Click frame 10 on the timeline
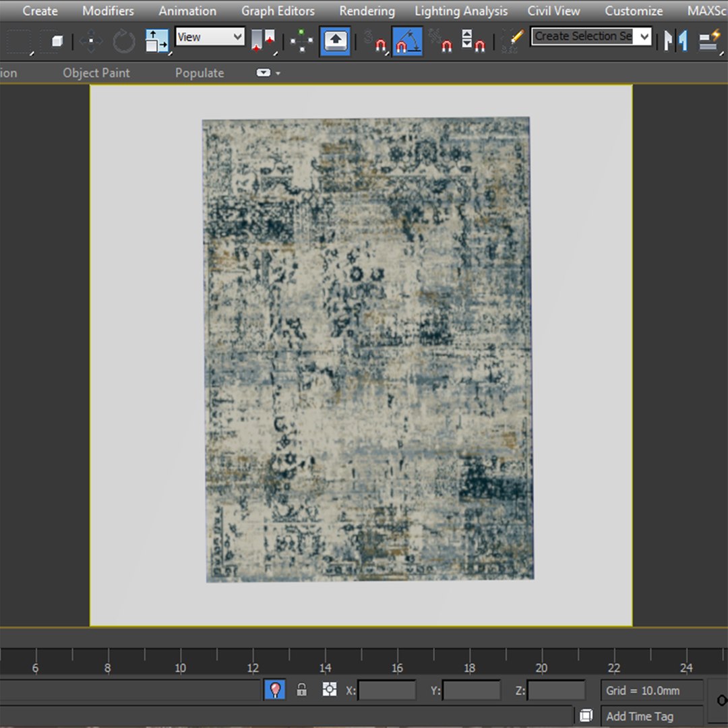728x728 pixels. (x=180, y=667)
